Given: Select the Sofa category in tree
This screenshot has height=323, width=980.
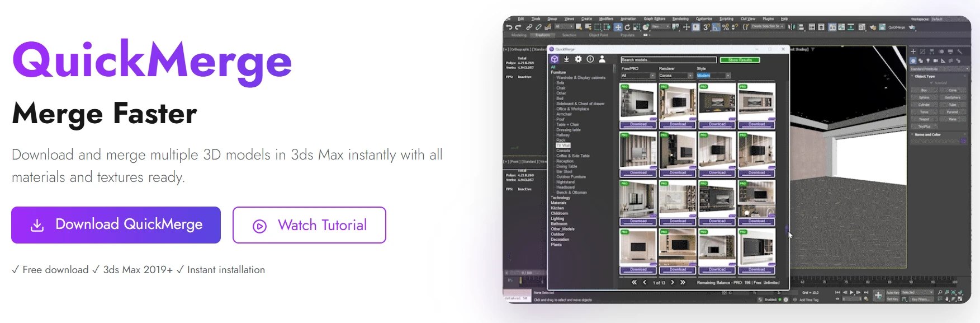Looking at the screenshot, I should [x=560, y=83].
